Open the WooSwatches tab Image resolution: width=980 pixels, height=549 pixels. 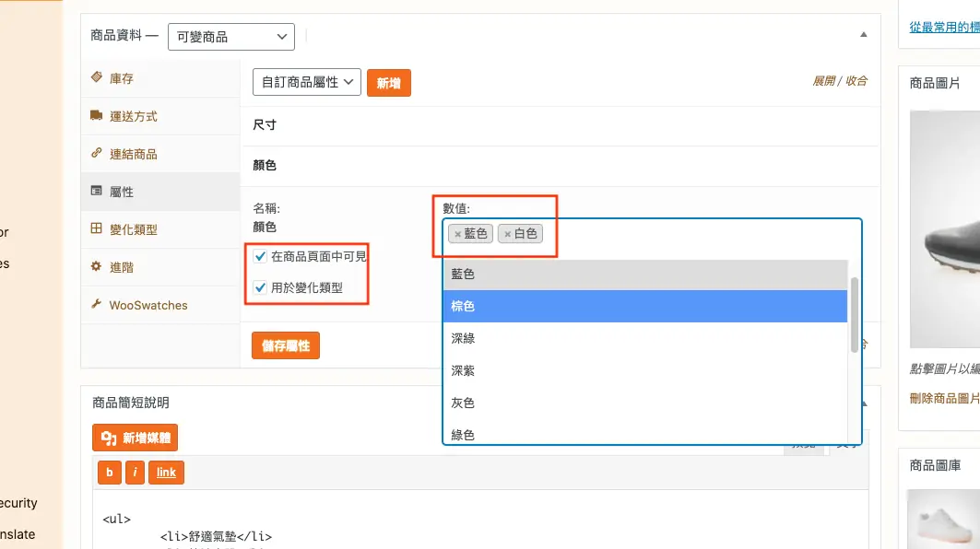pyautogui.click(x=160, y=305)
